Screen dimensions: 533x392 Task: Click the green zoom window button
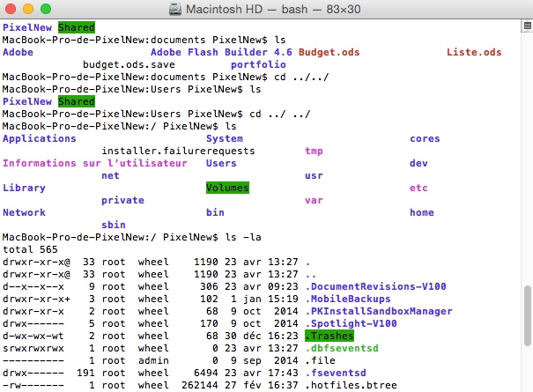click(x=46, y=9)
